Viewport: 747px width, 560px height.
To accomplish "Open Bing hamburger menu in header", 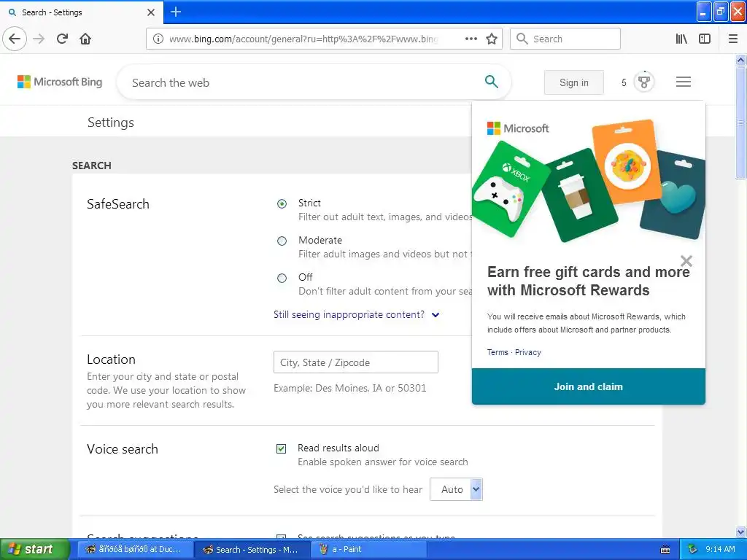I will 683,82.
